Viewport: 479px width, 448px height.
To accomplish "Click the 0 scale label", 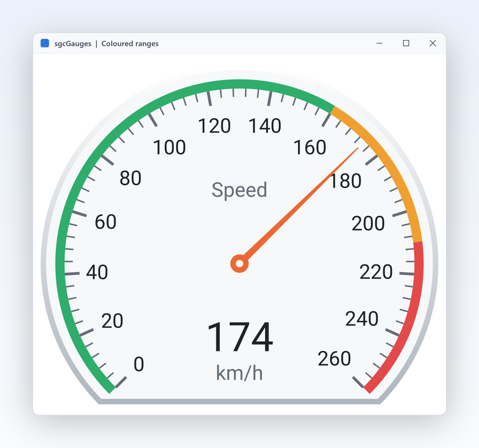I will (139, 364).
